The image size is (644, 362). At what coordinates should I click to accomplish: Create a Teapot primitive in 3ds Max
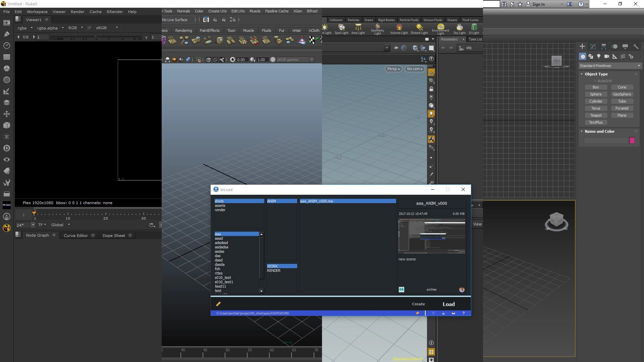coord(596,115)
